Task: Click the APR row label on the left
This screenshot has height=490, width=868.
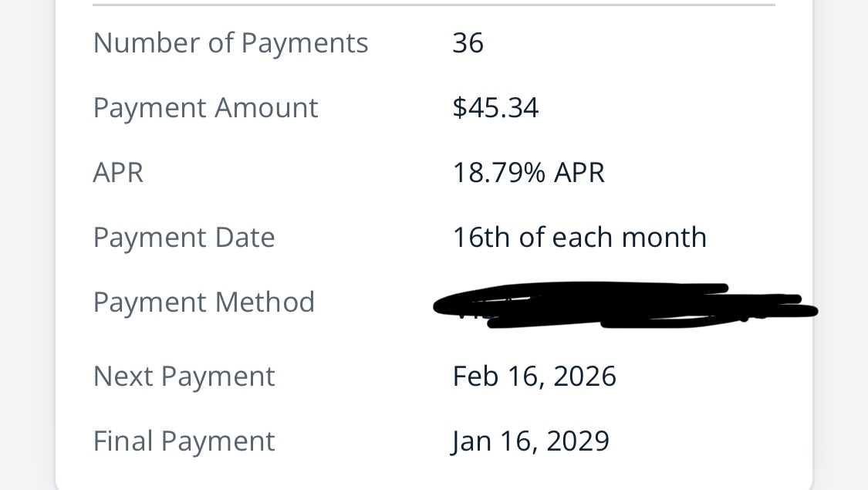Action: pyautogui.click(x=118, y=173)
